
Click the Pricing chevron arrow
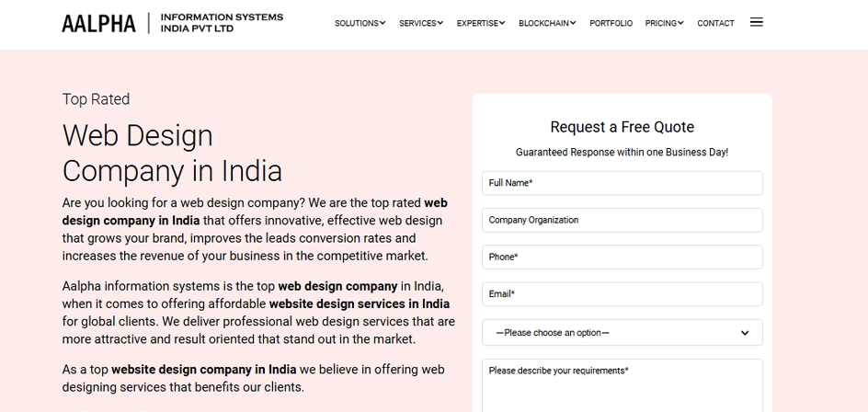(680, 23)
